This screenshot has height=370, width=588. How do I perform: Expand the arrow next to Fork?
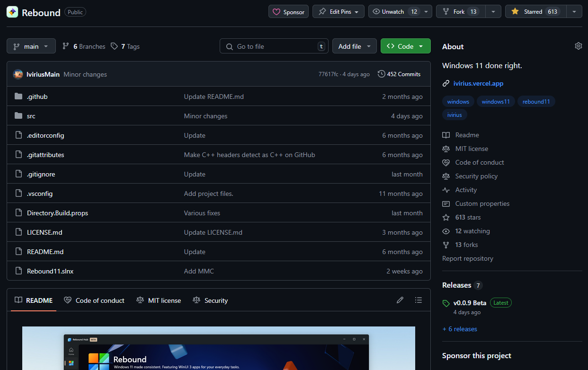tap(494, 11)
